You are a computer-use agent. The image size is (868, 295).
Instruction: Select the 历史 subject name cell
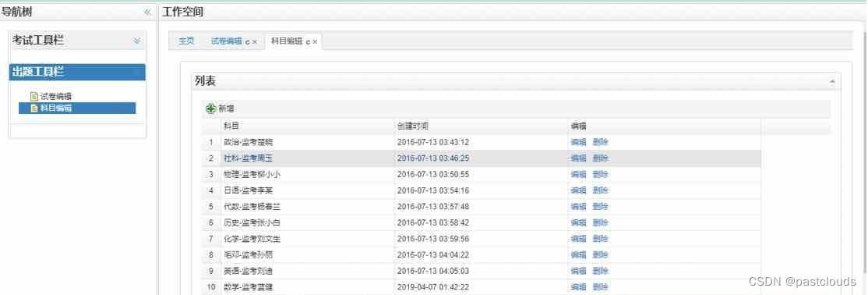(x=252, y=222)
